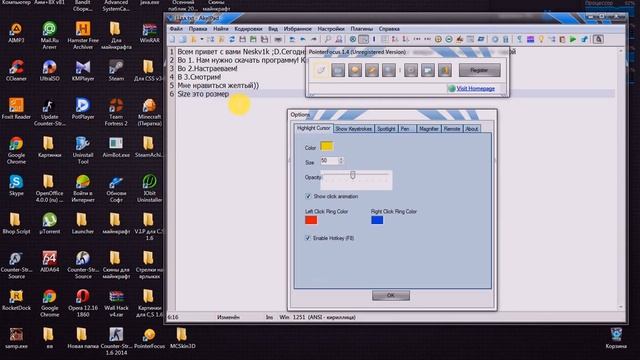Screen dimensions: 640x360
Task: Click the "Ins" indicator in AkelPad status bar
Action: coord(269,317)
